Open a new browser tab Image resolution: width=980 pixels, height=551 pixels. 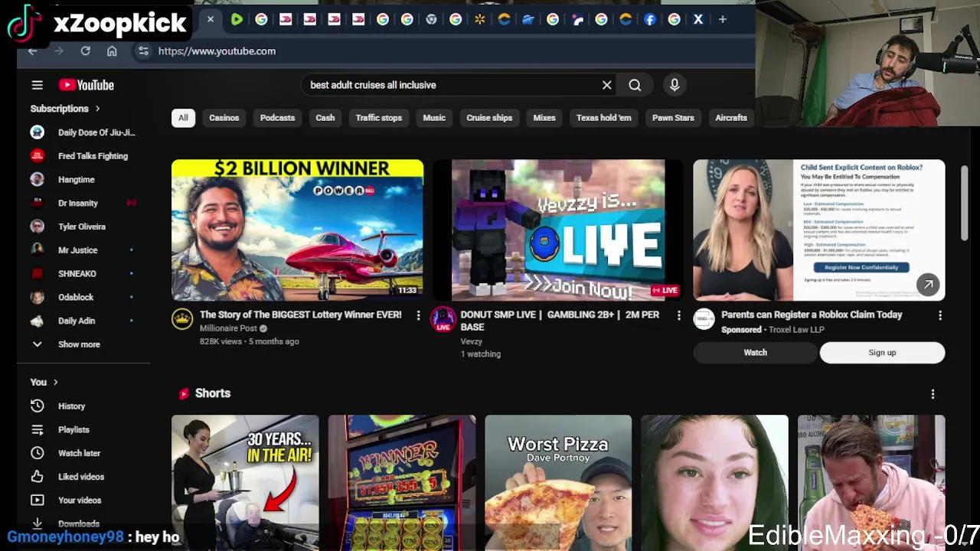pyautogui.click(x=722, y=19)
